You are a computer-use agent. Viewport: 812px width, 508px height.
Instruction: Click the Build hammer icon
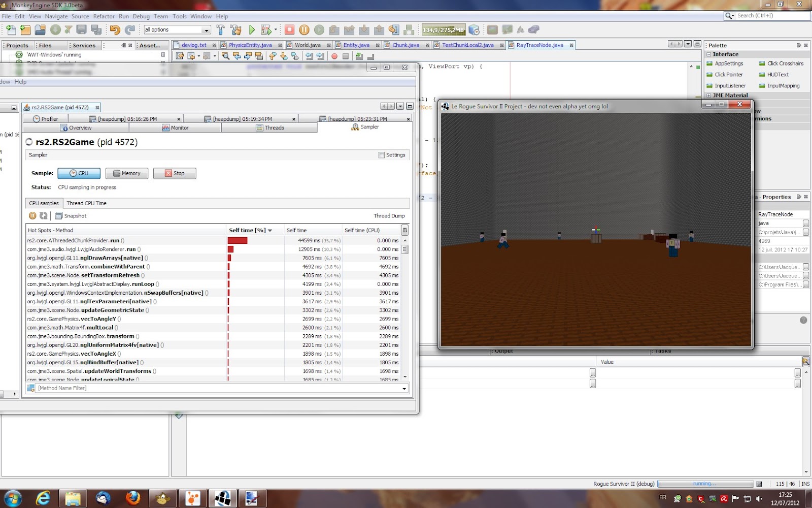coord(220,30)
